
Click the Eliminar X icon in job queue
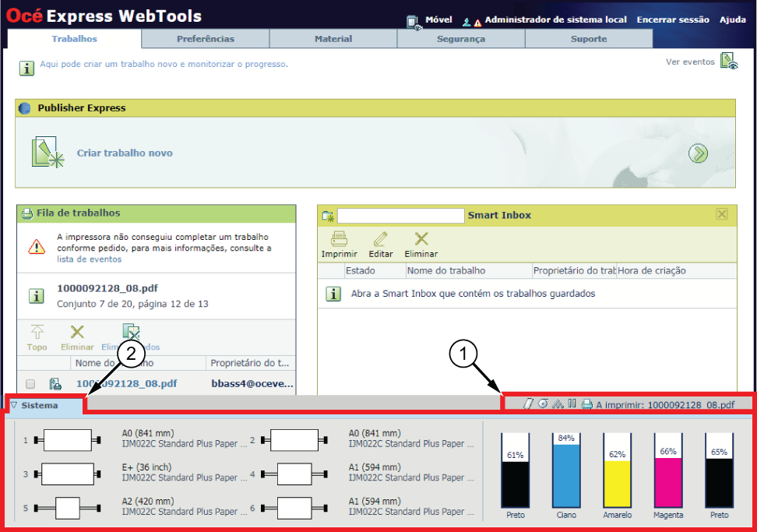click(x=77, y=332)
